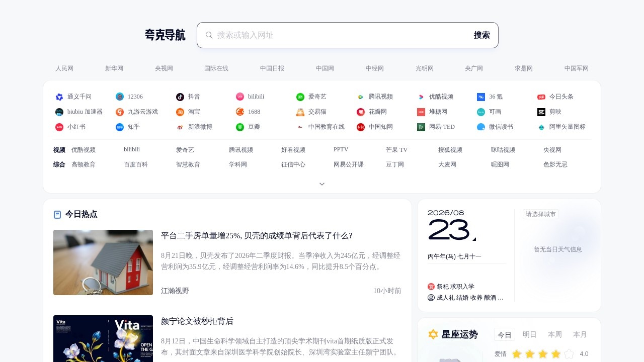644x362 pixels.
Task: Open the 优酷视频 icon in the shortcuts grid
Action: tap(421, 97)
